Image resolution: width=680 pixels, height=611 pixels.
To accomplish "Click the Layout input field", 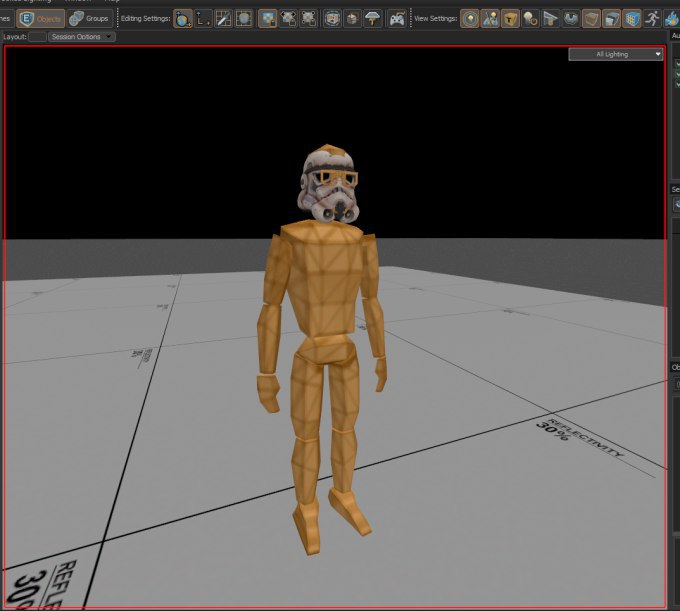I will point(37,37).
